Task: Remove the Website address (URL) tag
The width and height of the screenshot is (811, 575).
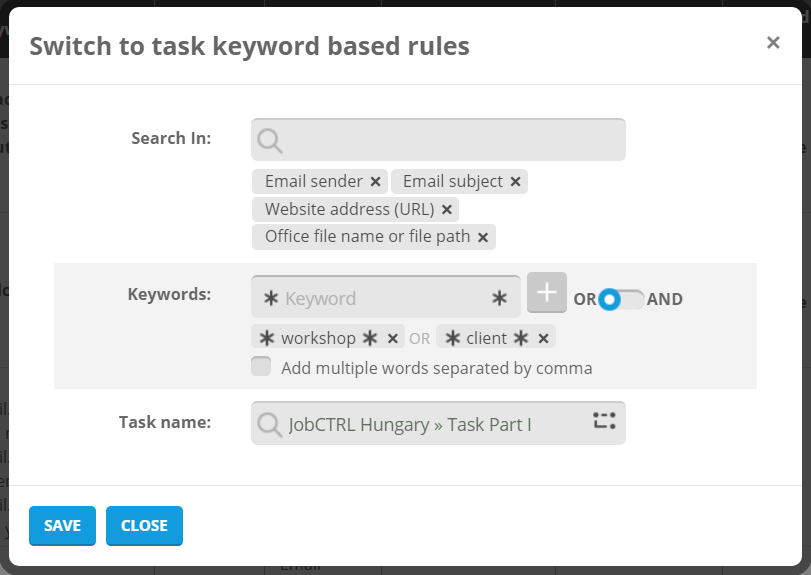Action: pyautogui.click(x=447, y=210)
